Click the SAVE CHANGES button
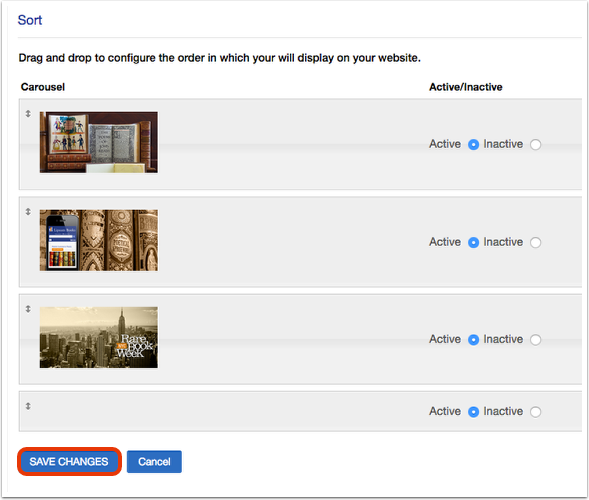 69,462
